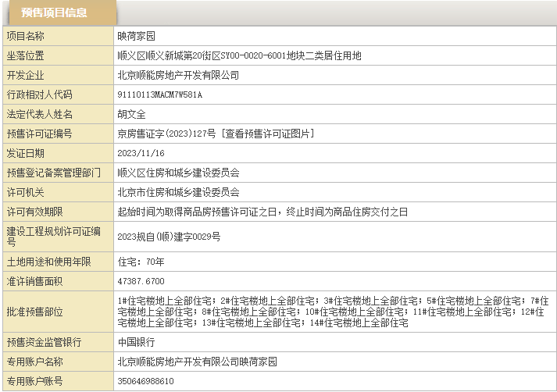Click the permit number 京房售证字(2023)127号
The width and height of the screenshot is (557, 392).
(167, 134)
